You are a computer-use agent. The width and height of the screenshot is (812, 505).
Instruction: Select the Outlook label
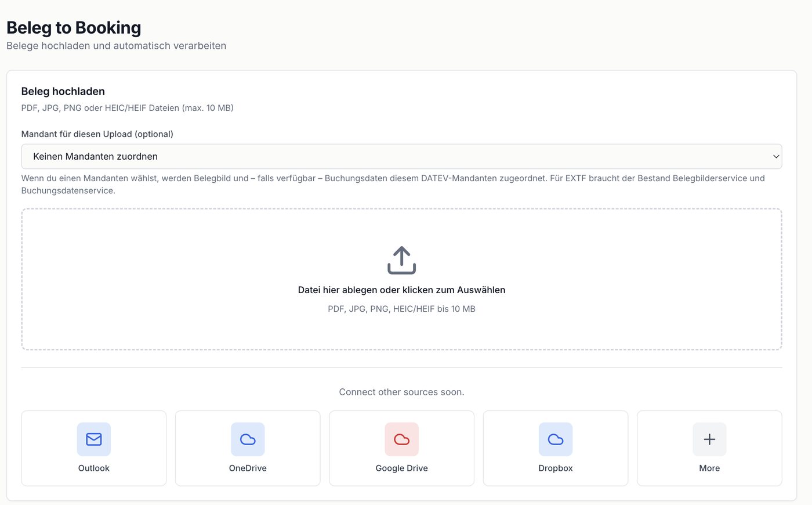pos(94,468)
